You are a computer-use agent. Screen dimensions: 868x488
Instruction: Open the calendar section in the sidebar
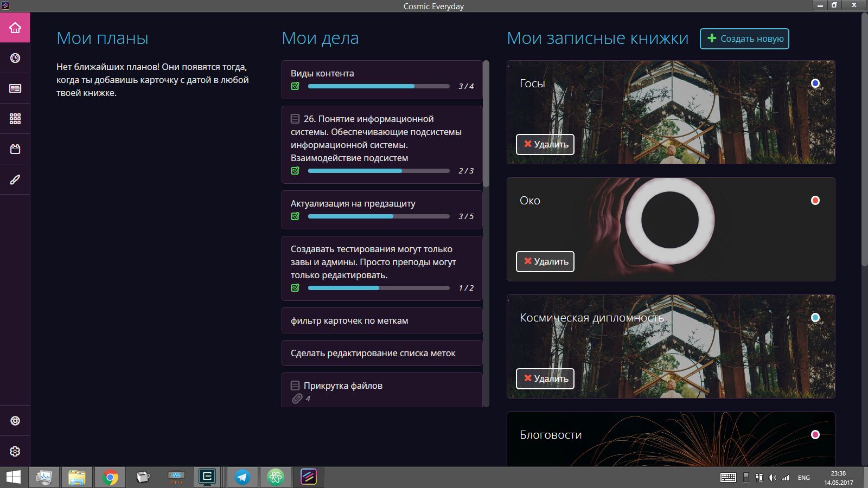coord(15,149)
